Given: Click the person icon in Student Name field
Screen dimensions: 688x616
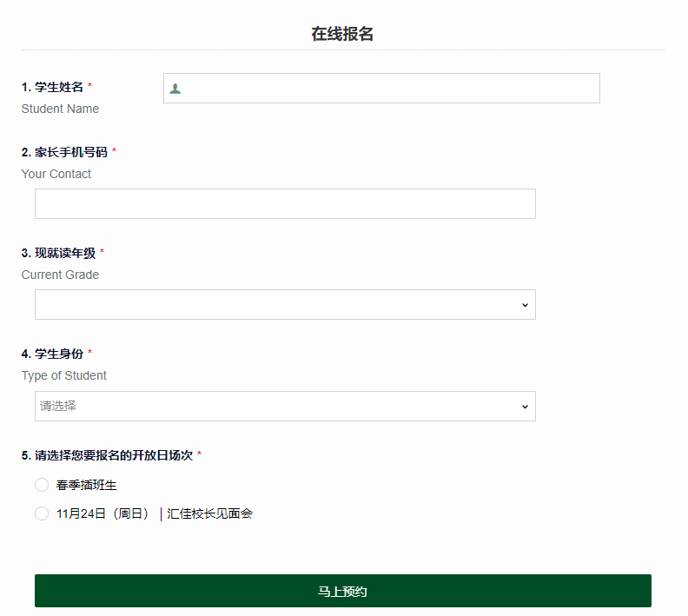Looking at the screenshot, I should [x=175, y=89].
